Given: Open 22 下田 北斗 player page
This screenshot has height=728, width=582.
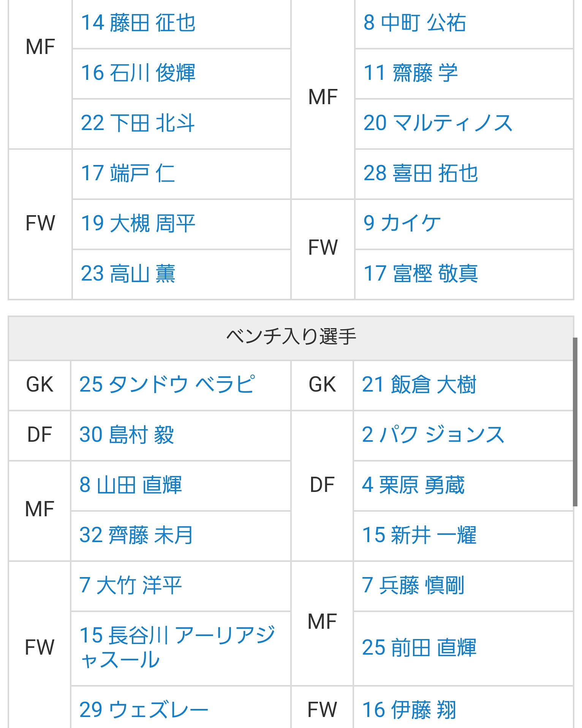Looking at the screenshot, I should coord(138,123).
